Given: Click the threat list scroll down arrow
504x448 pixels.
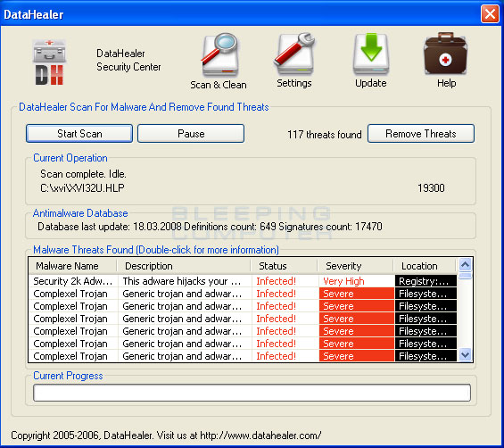Looking at the screenshot, I should 465,355.
